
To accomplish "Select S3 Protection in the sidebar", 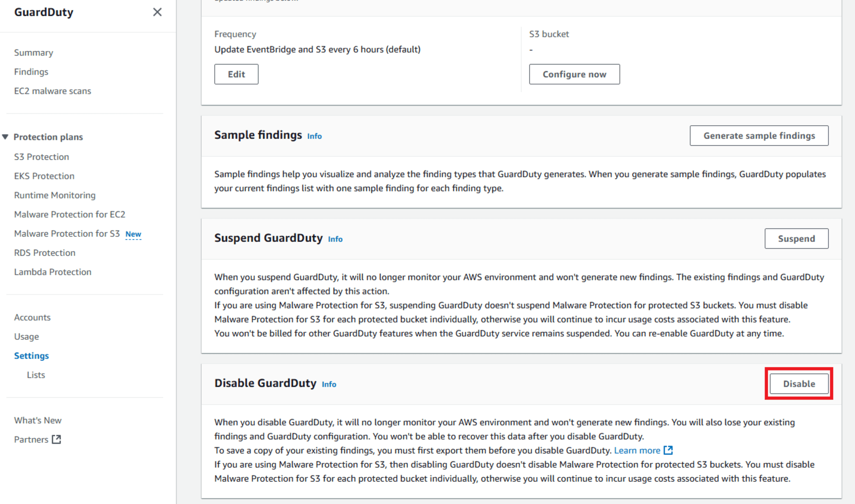I will (41, 157).
